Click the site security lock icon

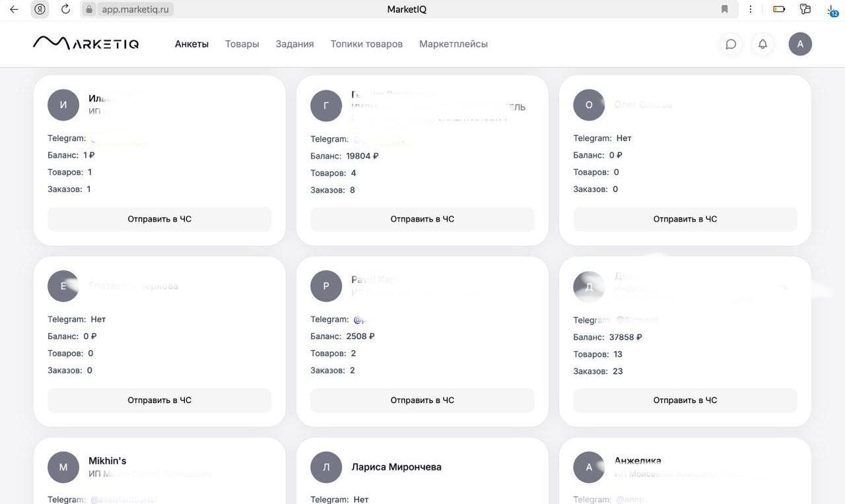(x=90, y=9)
